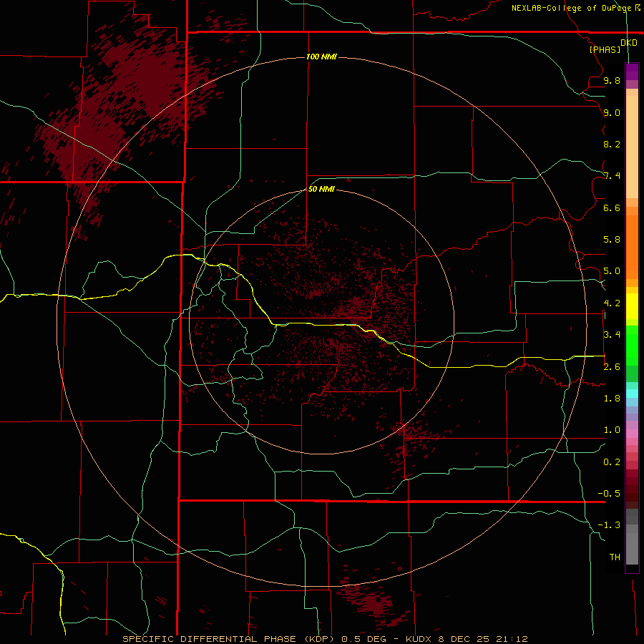Click the -1.3 legend value
644x644 pixels.
pyautogui.click(x=609, y=525)
